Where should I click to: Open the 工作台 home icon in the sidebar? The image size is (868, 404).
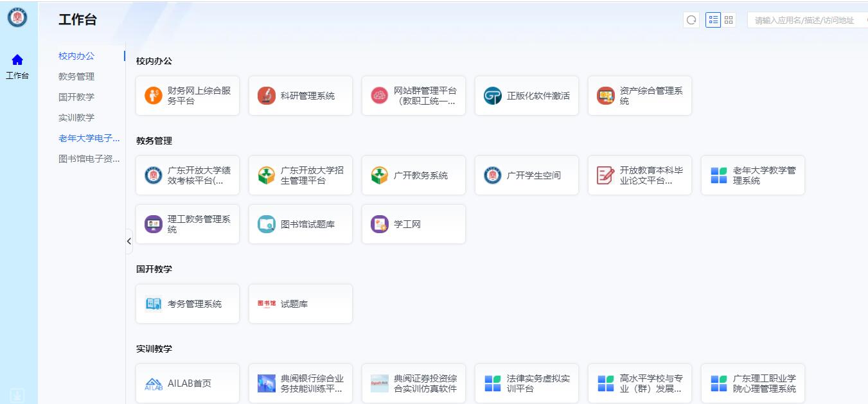17,60
